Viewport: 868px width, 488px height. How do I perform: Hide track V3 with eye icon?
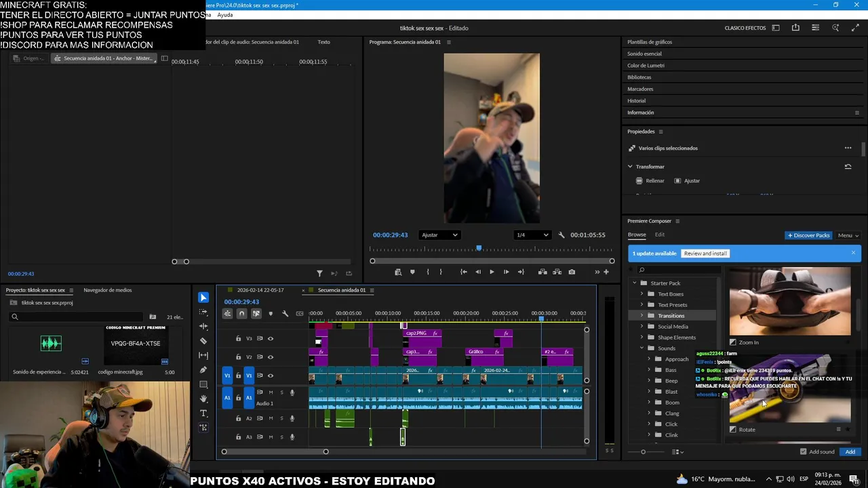(x=271, y=338)
